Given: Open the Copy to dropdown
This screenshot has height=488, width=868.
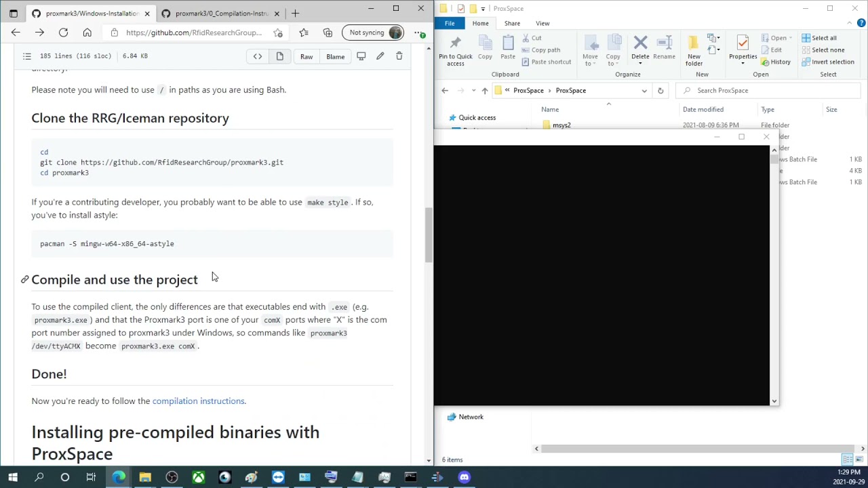Looking at the screenshot, I should [613, 50].
